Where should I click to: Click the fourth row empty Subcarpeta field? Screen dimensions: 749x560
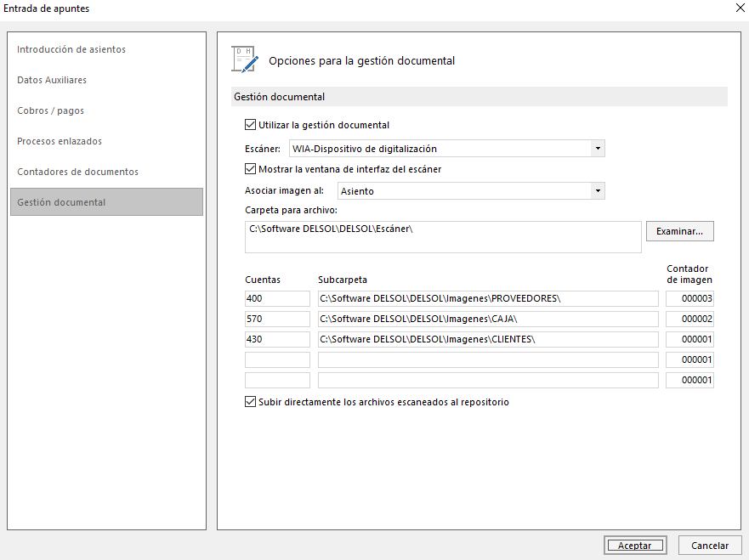[x=488, y=360]
